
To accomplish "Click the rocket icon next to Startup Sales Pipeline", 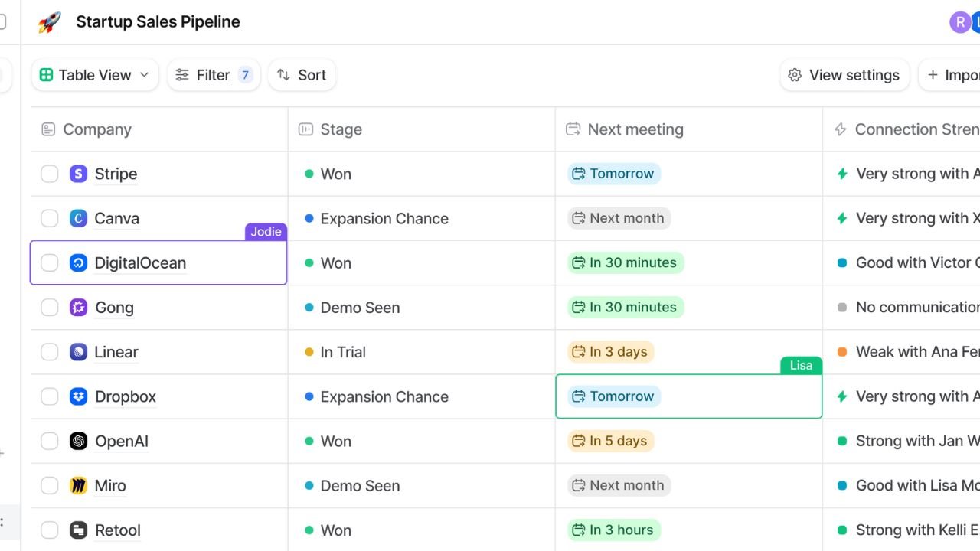I will click(x=47, y=21).
